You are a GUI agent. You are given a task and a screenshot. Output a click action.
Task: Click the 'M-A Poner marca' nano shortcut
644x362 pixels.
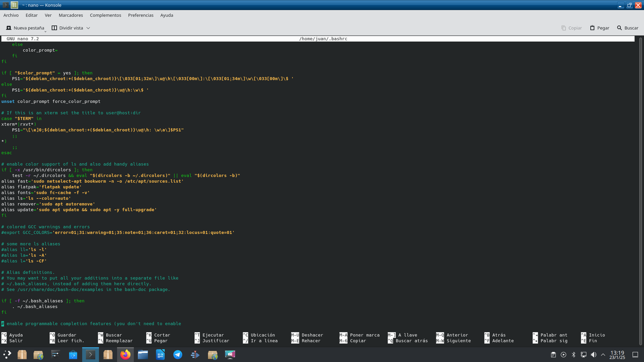(x=359, y=335)
